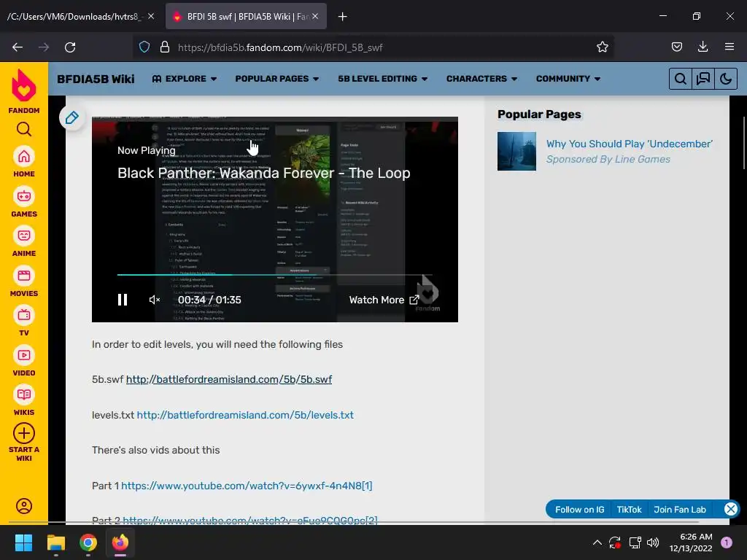
Task: View site security padlock info
Action: coord(165,47)
